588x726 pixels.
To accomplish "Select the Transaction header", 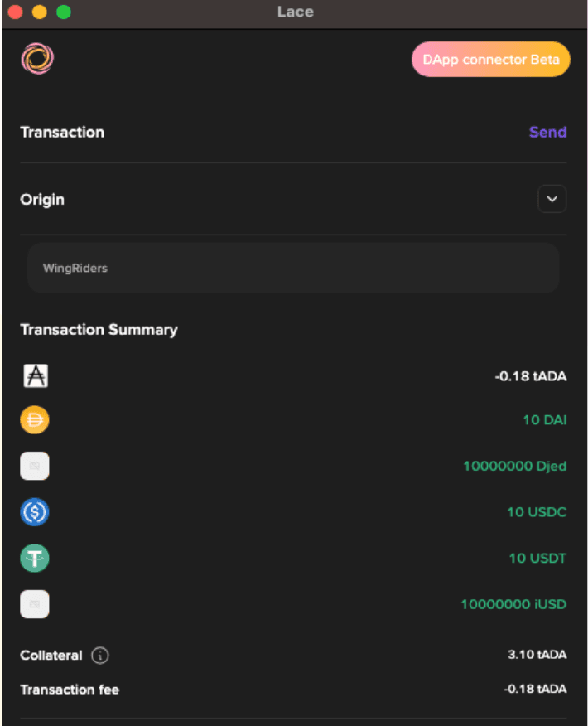I will tap(62, 132).
